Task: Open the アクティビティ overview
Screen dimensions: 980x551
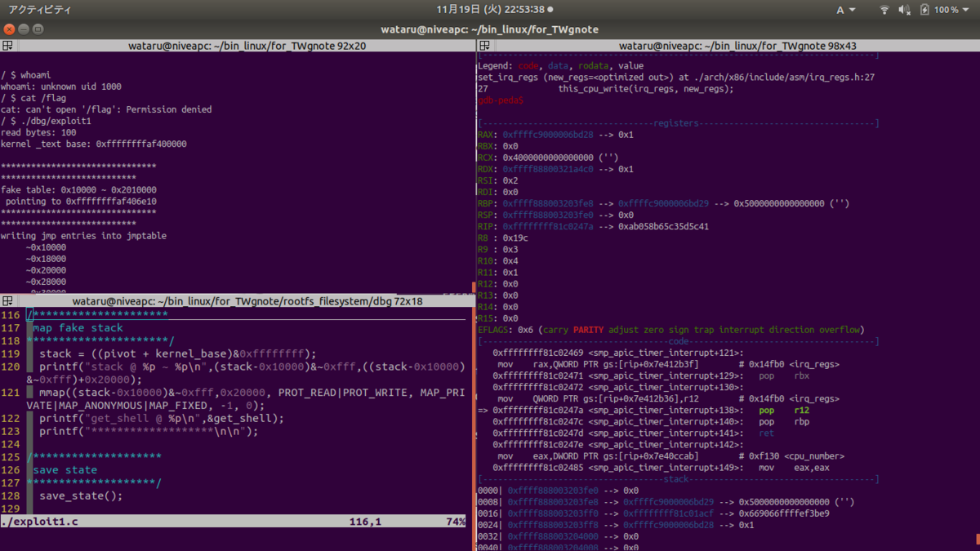Action: (40, 10)
